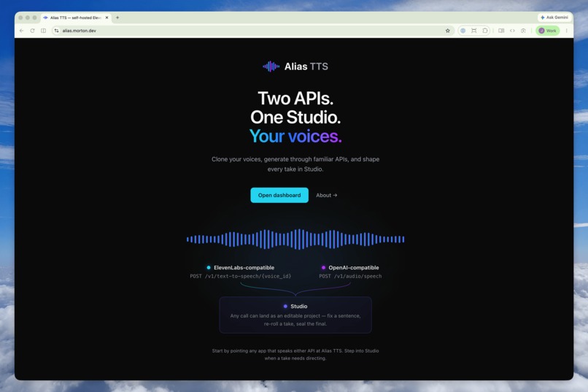Toggle the split view icon beside reload

point(44,31)
